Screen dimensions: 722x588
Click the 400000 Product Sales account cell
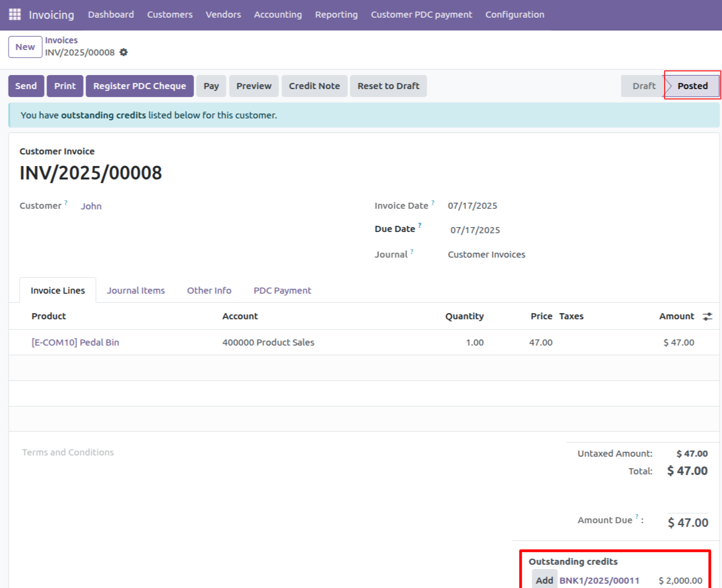point(269,343)
